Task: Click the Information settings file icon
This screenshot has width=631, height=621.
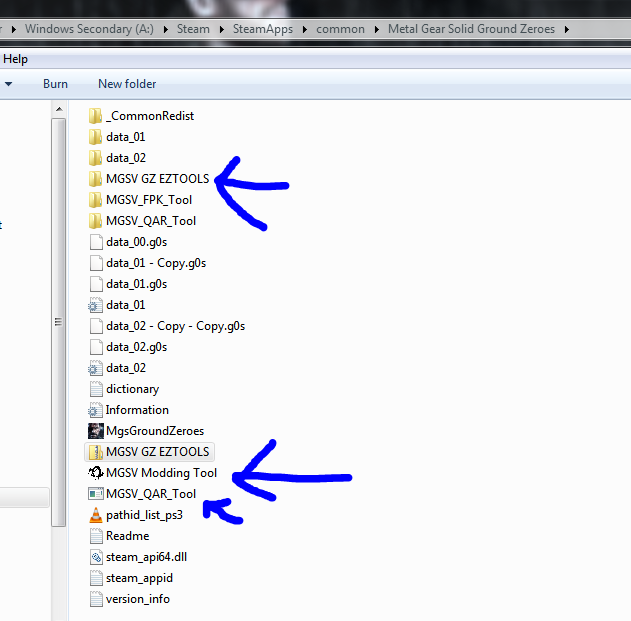Action: click(95, 410)
